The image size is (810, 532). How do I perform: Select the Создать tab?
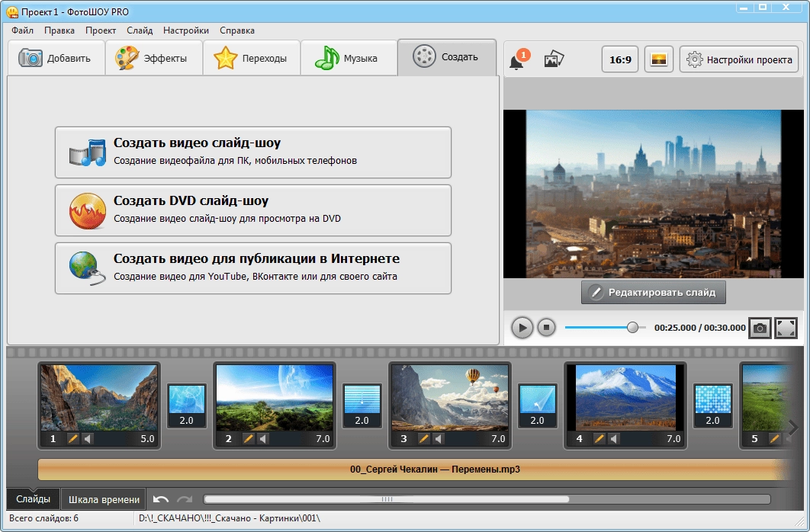tap(447, 57)
